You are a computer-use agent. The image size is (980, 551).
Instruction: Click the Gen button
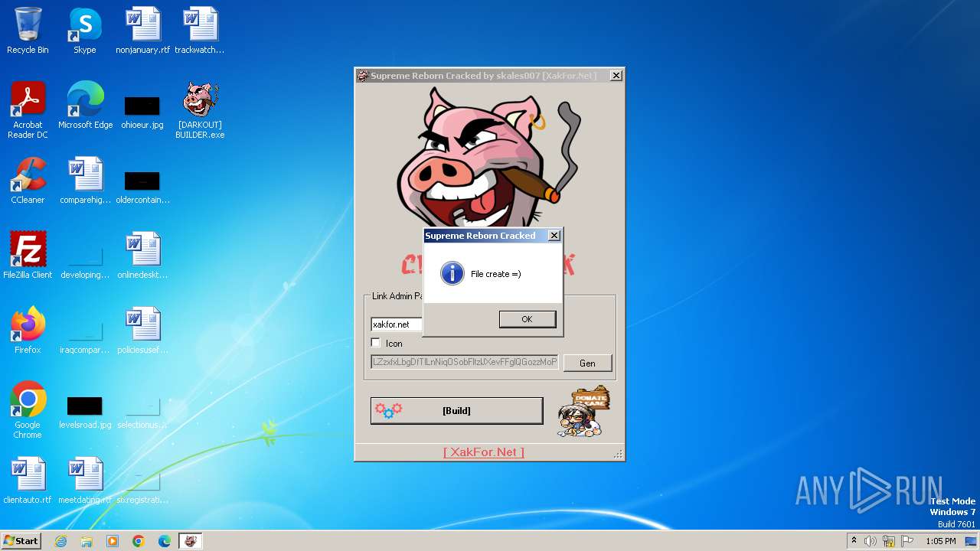(x=587, y=363)
